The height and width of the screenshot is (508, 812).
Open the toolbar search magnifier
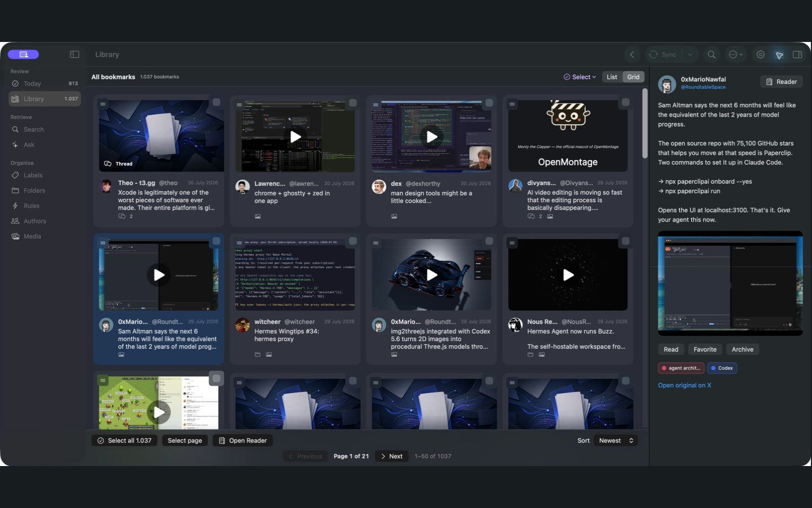click(x=712, y=55)
